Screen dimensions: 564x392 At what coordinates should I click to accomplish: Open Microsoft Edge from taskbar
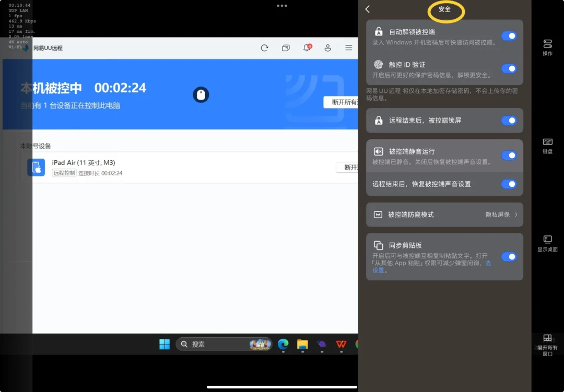coord(283,344)
